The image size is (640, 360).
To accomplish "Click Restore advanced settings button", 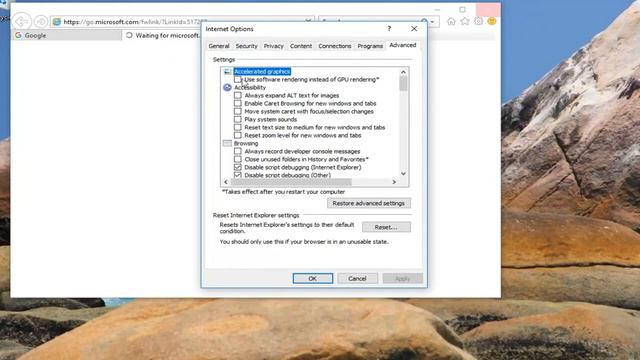I will [x=369, y=203].
